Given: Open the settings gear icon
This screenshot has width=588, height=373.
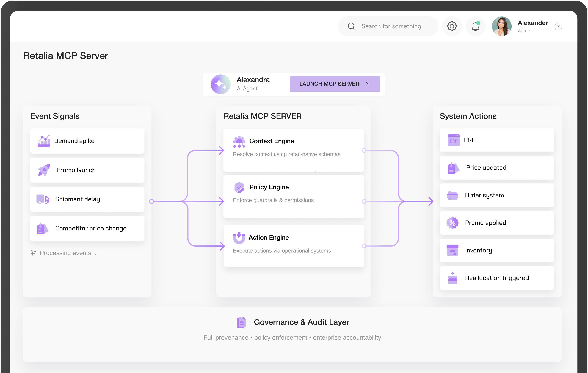Looking at the screenshot, I should 452,26.
